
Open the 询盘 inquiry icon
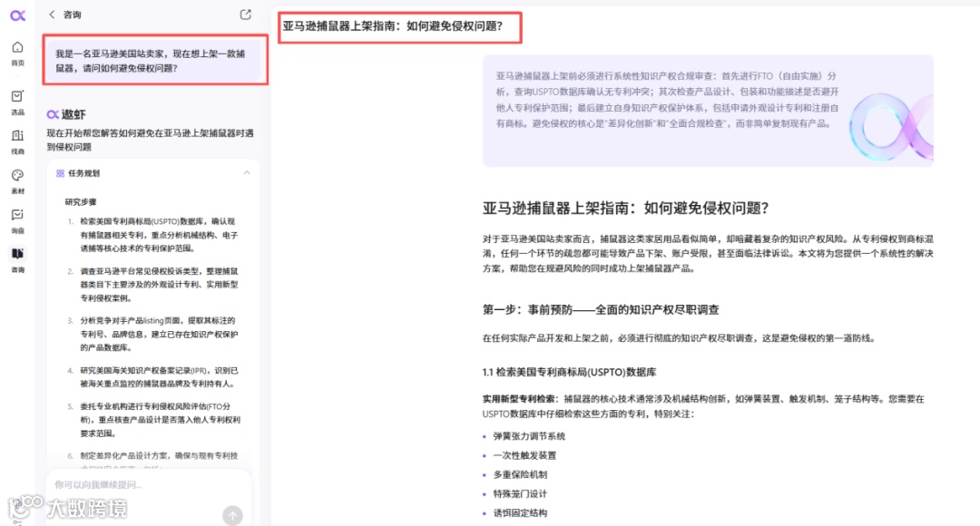pyautogui.click(x=17, y=215)
